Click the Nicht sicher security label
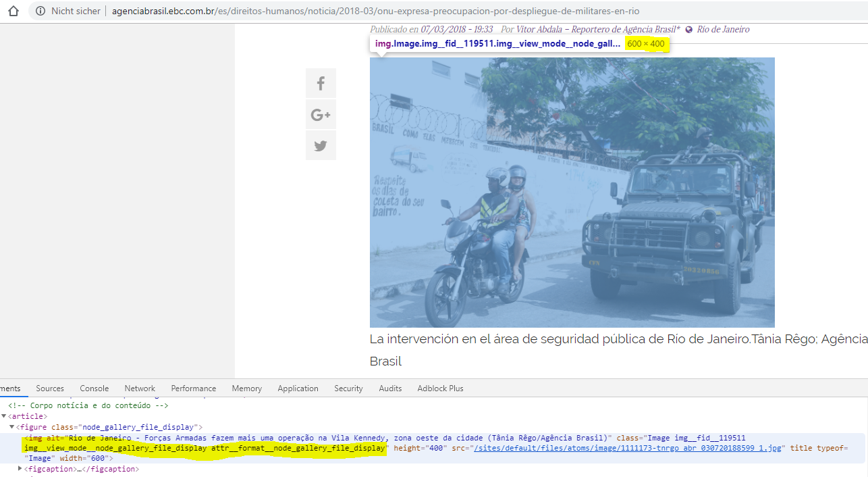The image size is (868, 477). [x=76, y=11]
